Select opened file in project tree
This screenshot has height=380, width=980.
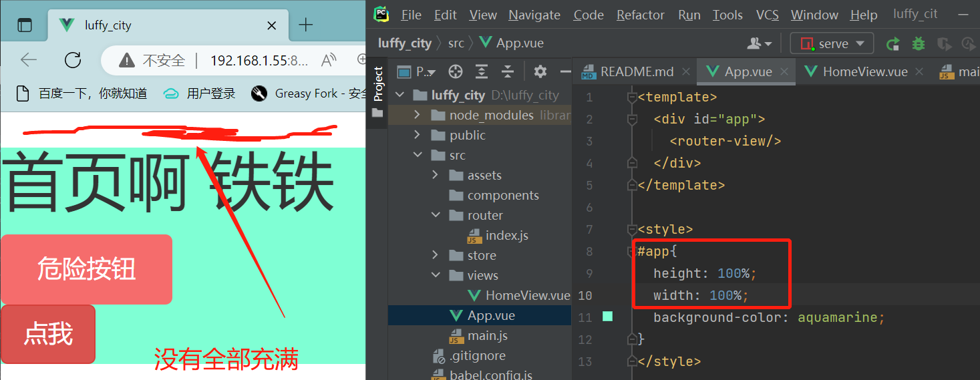pos(456,71)
